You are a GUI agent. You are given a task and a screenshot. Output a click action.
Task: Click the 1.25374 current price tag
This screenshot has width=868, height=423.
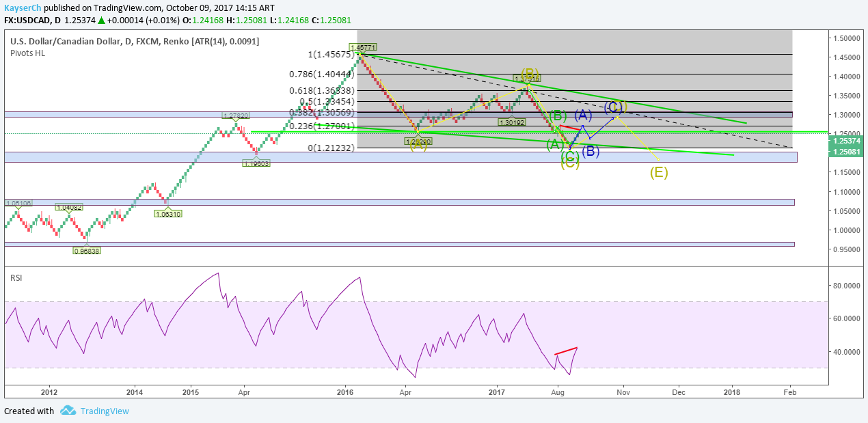coord(846,141)
